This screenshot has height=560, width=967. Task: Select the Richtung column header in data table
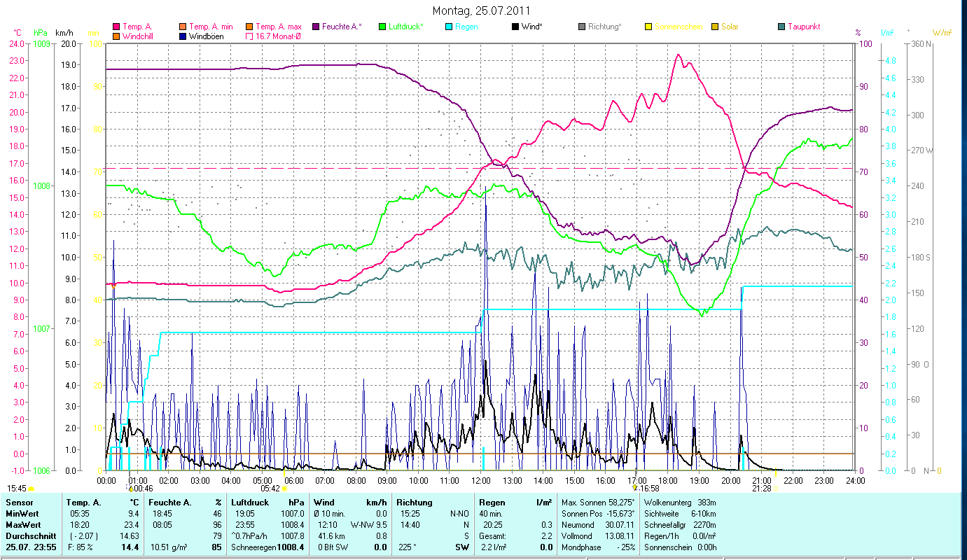[415, 503]
